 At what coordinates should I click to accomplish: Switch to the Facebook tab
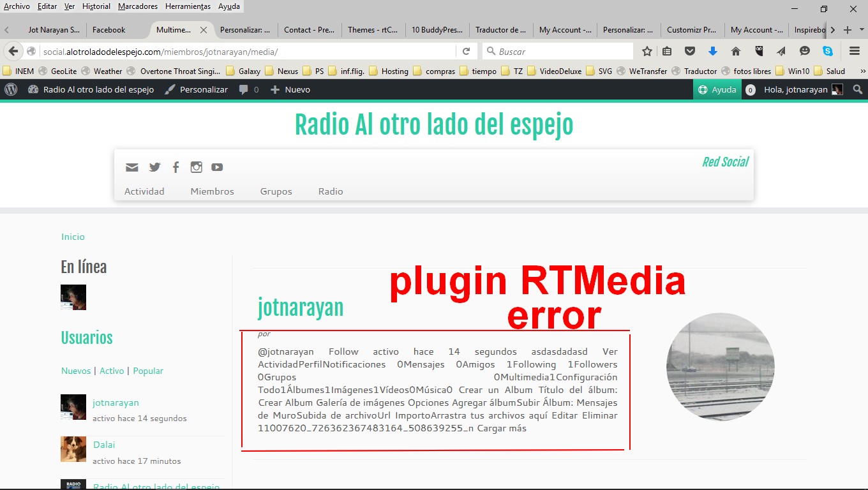pyautogui.click(x=109, y=30)
